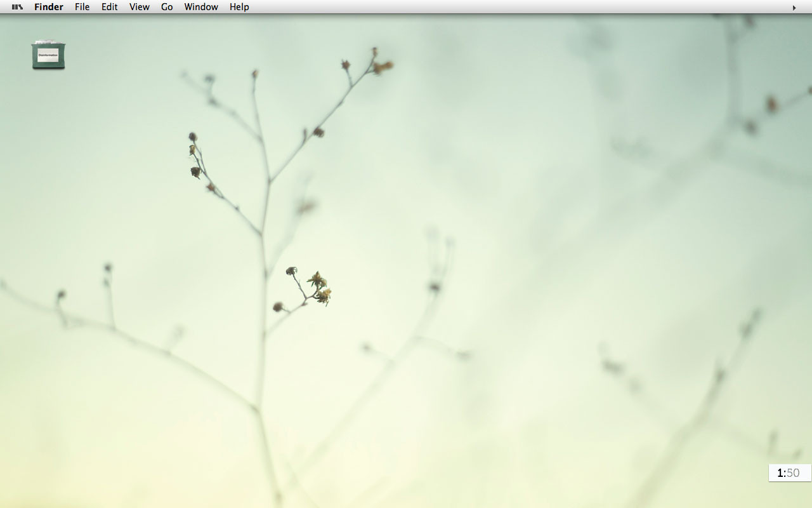Screen dimensions: 812x508
Task: Open the File menu
Action: point(82,7)
